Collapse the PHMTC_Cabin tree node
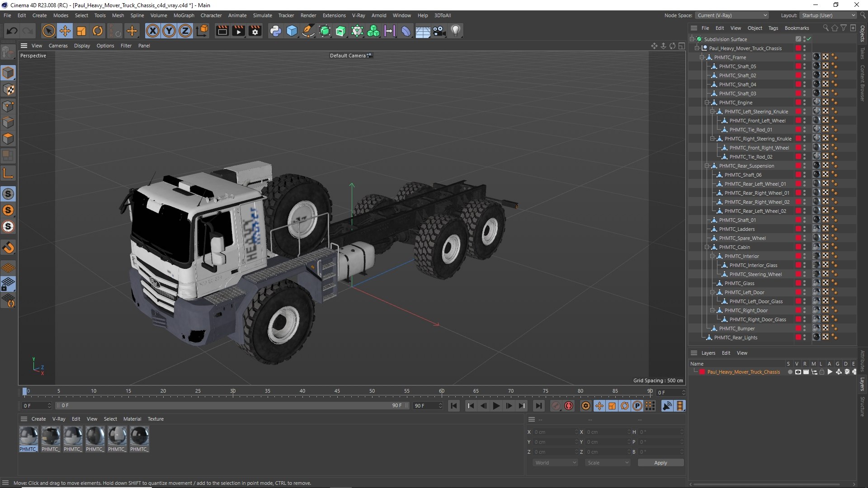868x488 pixels. click(707, 247)
